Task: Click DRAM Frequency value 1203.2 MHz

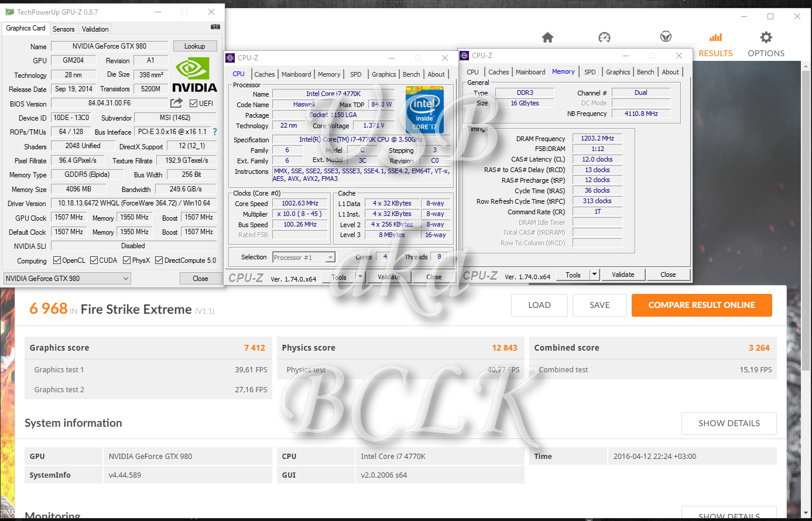Action: 597,139
